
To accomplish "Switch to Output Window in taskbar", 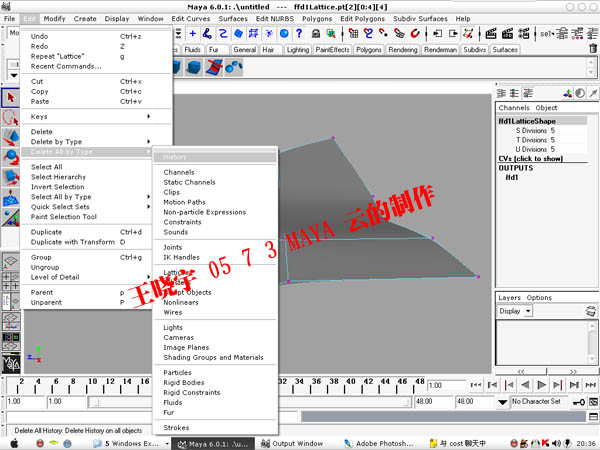I will 292,443.
